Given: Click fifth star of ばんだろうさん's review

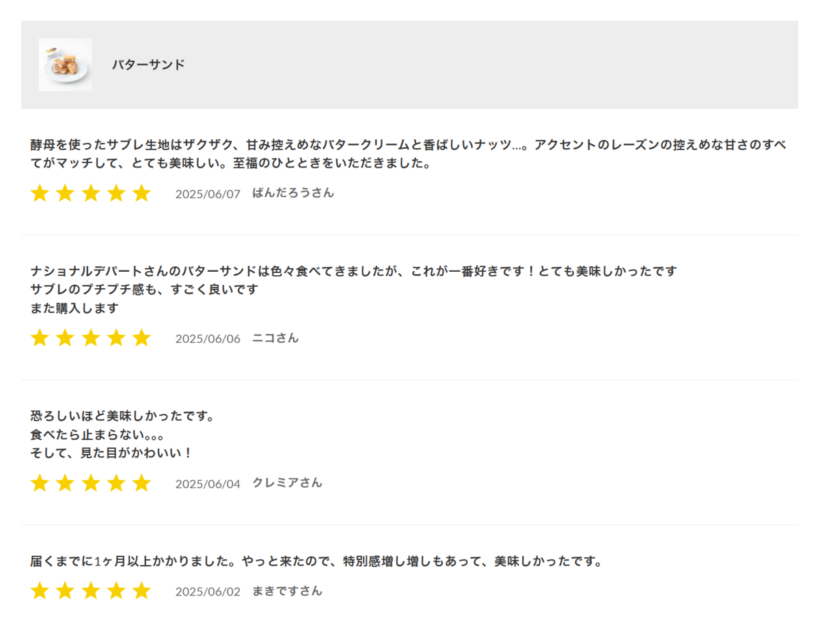Looking at the screenshot, I should pyautogui.click(x=141, y=193).
